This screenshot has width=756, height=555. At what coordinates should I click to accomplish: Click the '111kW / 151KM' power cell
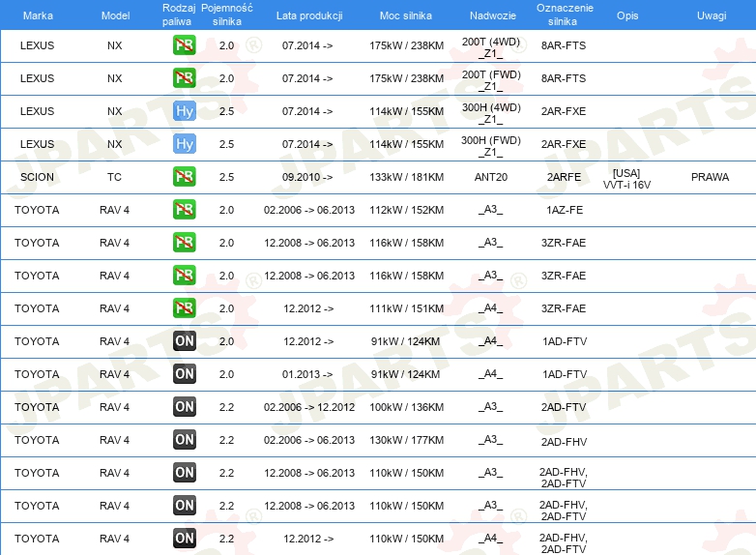point(406,308)
